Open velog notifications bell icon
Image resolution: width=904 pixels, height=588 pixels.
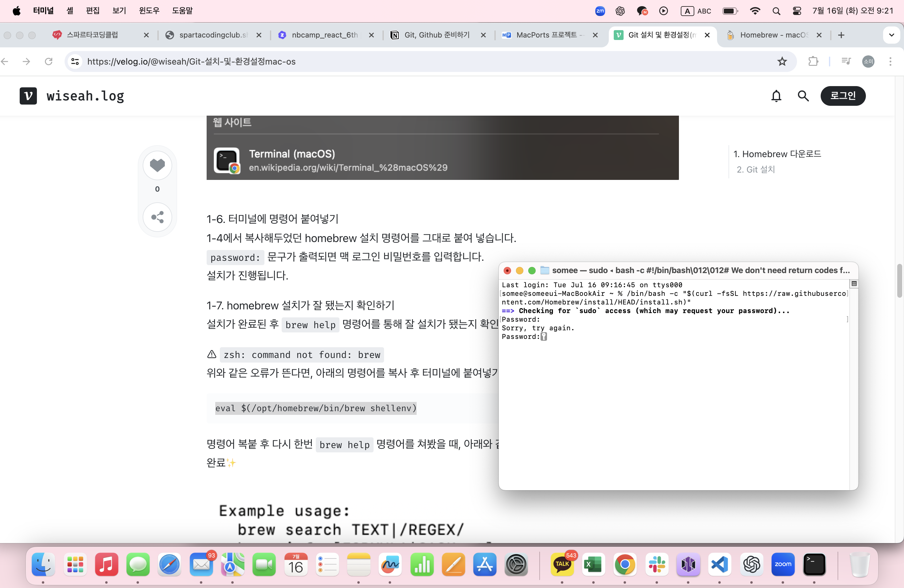776,96
